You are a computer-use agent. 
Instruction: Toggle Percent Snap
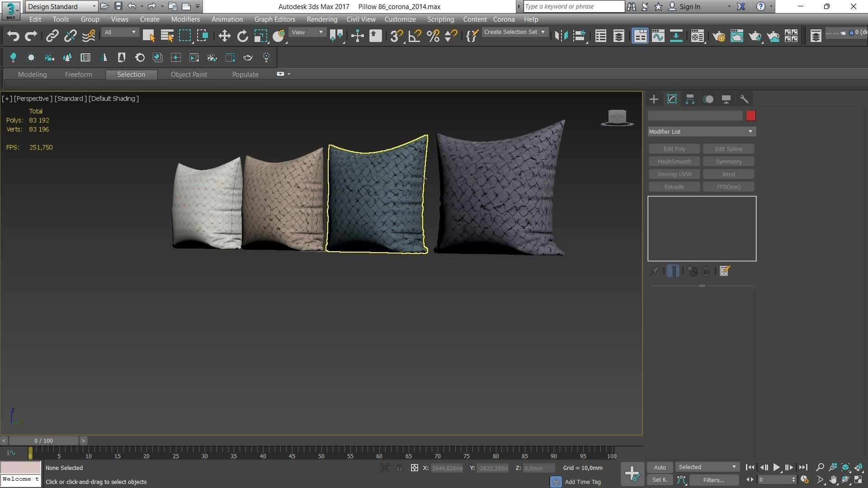click(x=433, y=36)
